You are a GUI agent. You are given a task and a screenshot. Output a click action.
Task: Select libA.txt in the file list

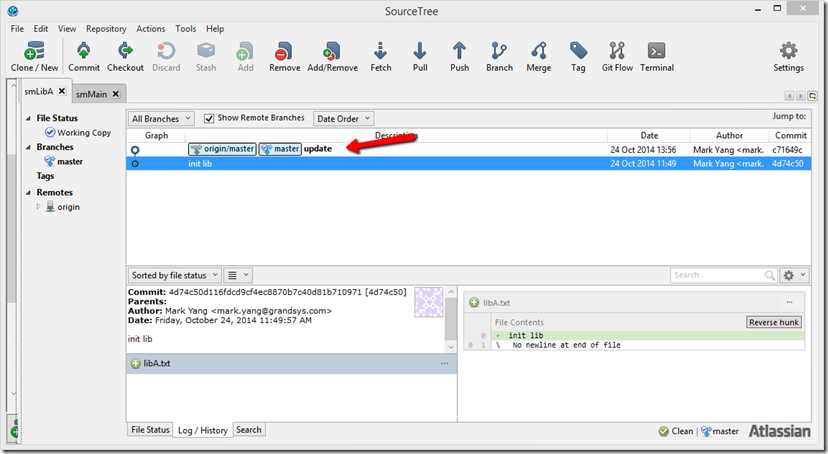point(291,364)
